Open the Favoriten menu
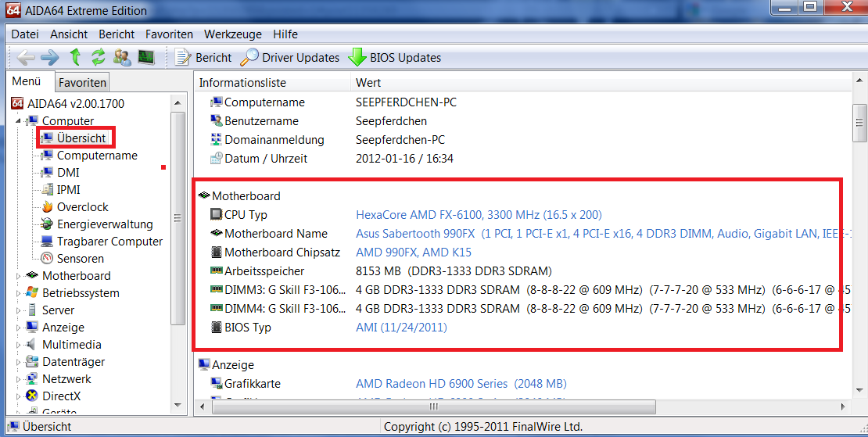868x437 pixels. 170,34
